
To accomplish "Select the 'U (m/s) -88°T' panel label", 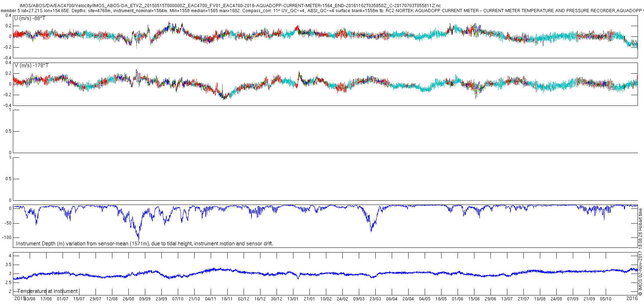I will 30,18.
